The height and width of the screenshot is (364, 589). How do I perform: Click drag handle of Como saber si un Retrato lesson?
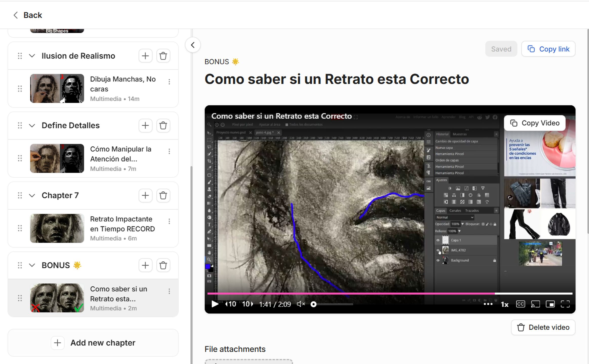(x=20, y=298)
